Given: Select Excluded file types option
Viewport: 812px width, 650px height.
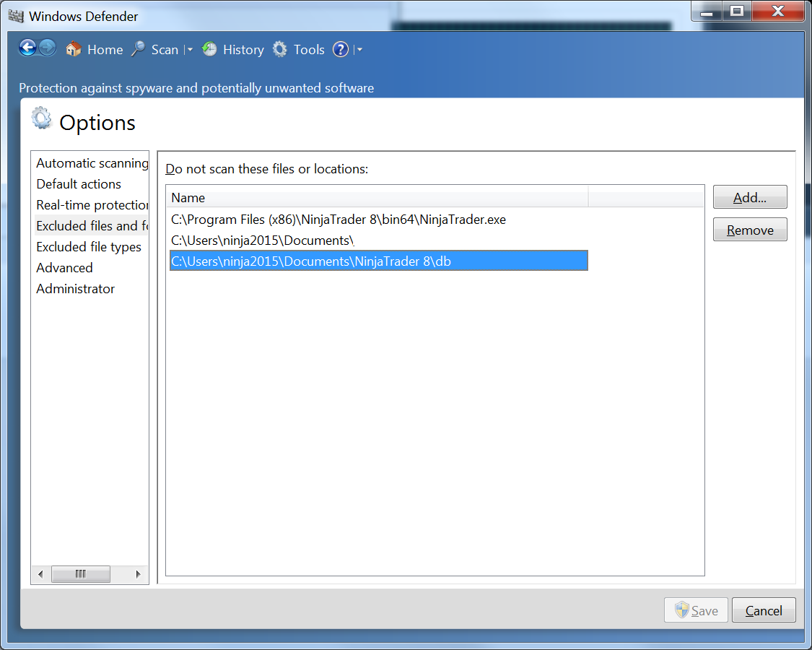Looking at the screenshot, I should coord(90,247).
